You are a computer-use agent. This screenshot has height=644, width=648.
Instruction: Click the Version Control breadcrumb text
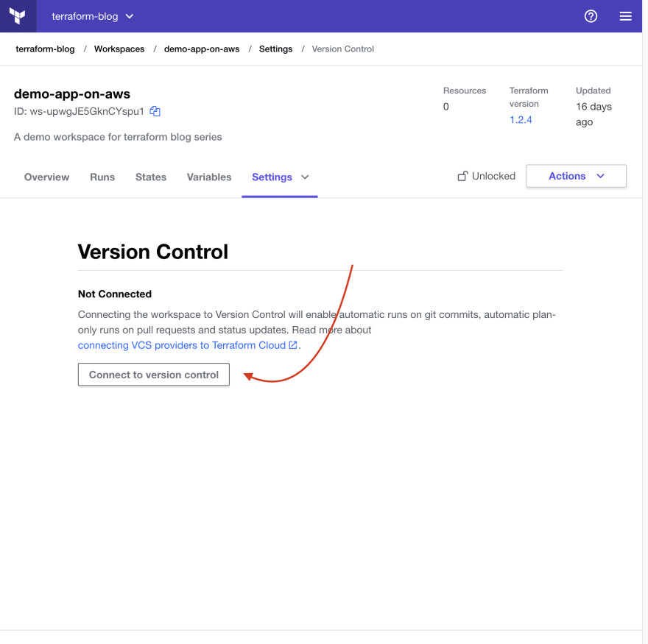[x=343, y=49]
